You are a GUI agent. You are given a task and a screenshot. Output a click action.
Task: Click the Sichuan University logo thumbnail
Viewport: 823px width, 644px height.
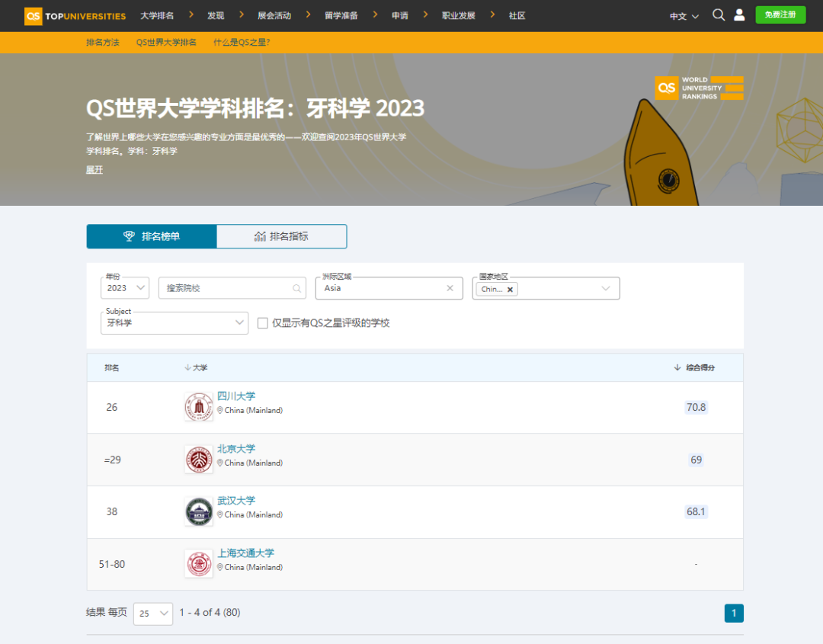click(x=199, y=407)
